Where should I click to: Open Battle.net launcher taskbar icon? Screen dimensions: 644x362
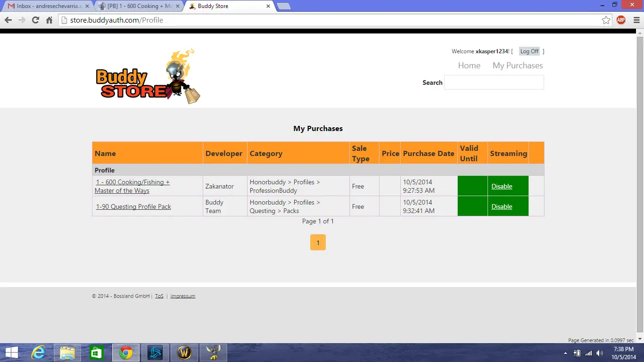[155, 353]
